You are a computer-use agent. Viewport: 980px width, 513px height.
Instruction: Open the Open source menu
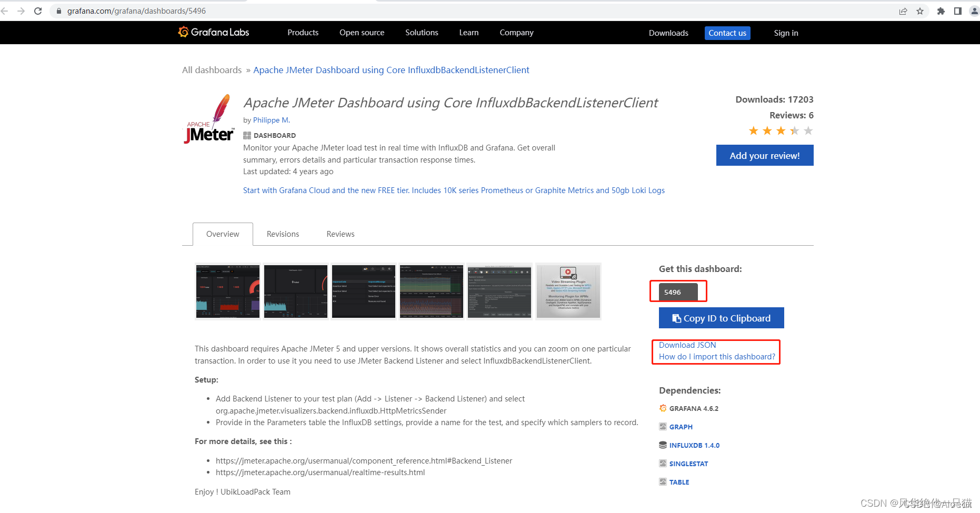click(x=362, y=33)
